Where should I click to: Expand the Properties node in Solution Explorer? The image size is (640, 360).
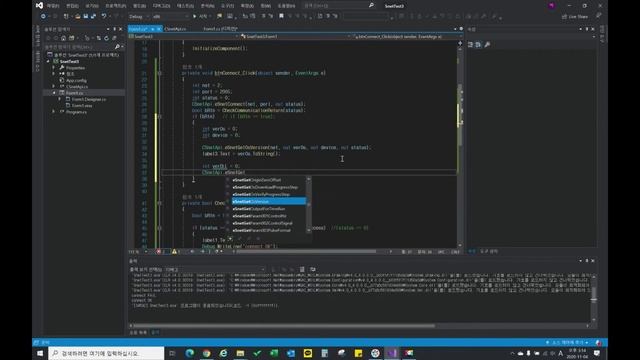click(53, 68)
